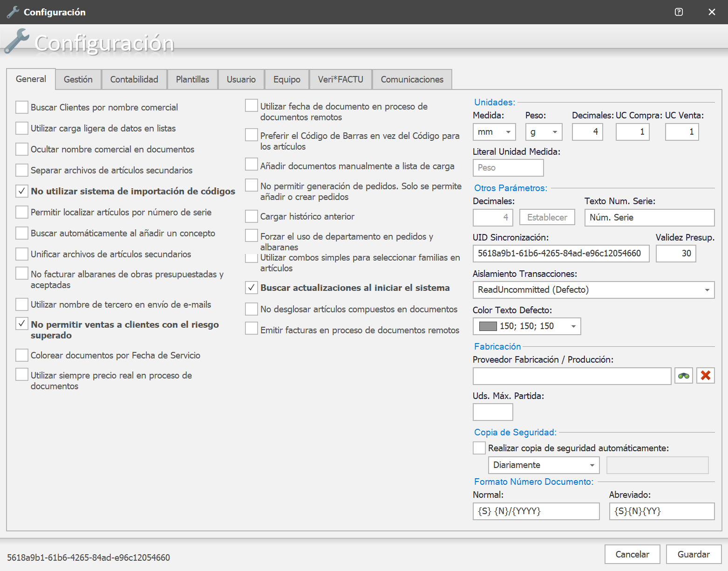The image size is (728, 571).
Task: Click the Validez Presup. field showing 30
Action: tap(676, 254)
